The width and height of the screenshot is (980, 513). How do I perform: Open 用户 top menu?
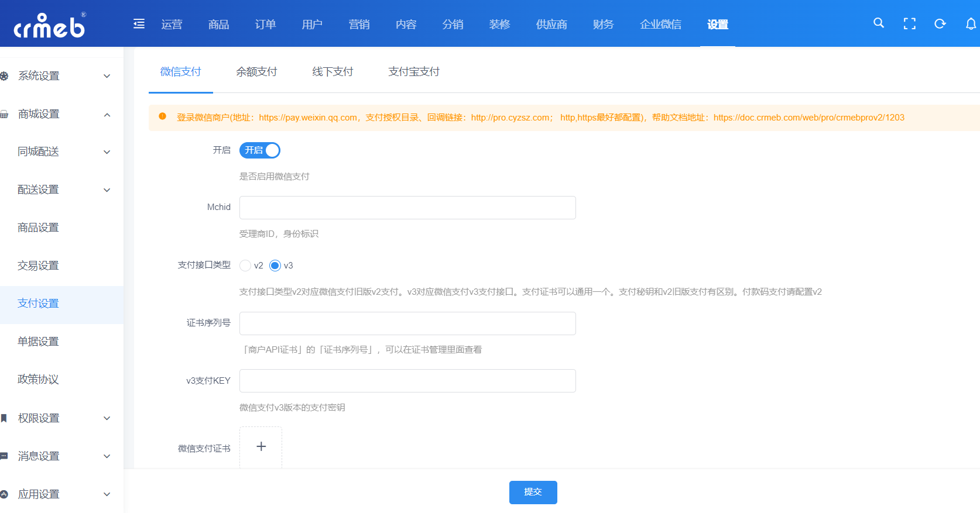coord(312,24)
